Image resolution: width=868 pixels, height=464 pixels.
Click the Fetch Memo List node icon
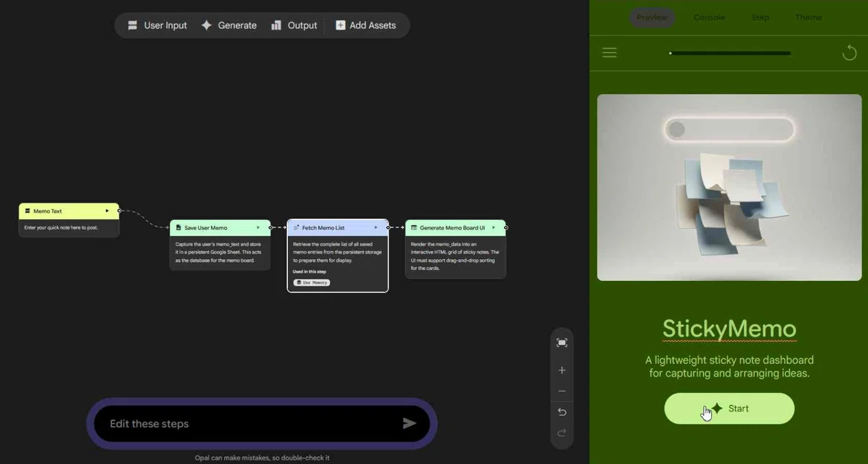tap(297, 227)
